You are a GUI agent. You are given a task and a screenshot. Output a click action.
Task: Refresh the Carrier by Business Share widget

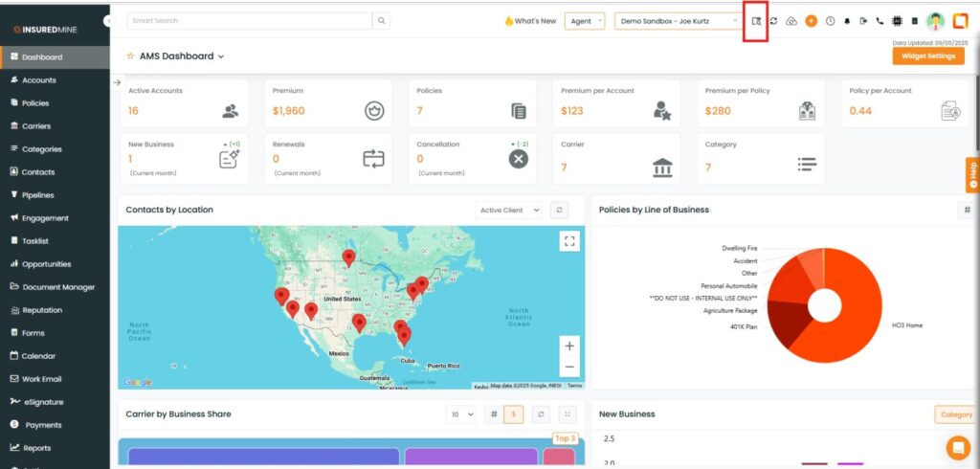542,414
